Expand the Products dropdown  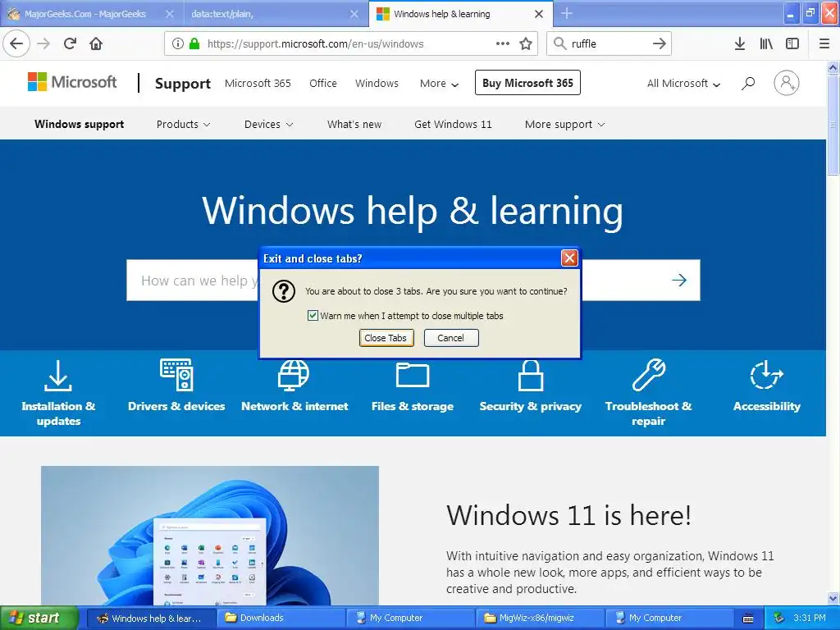183,125
